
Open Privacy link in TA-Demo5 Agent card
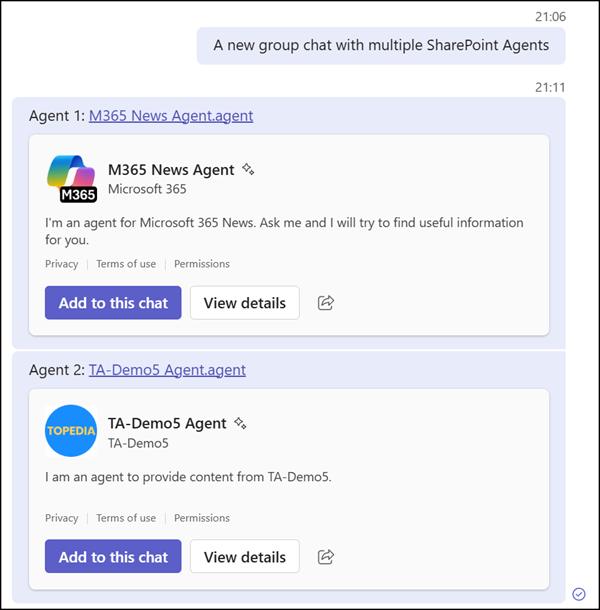61,518
